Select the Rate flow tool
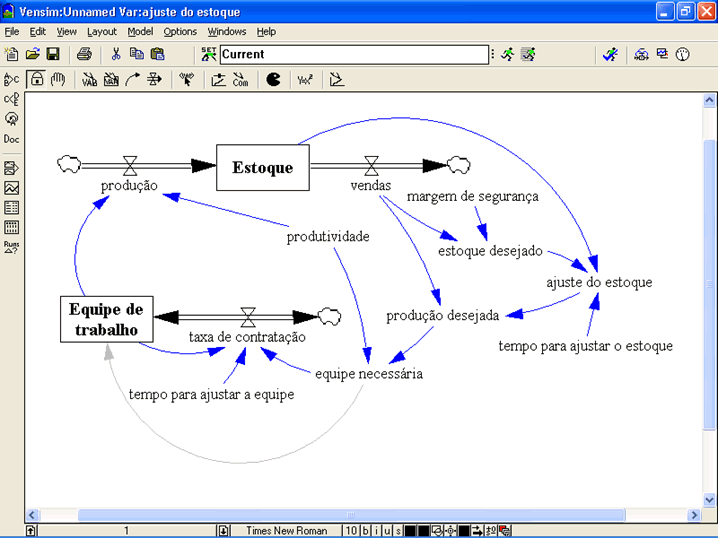Image resolution: width=719 pixels, height=539 pixels. pos(154,80)
